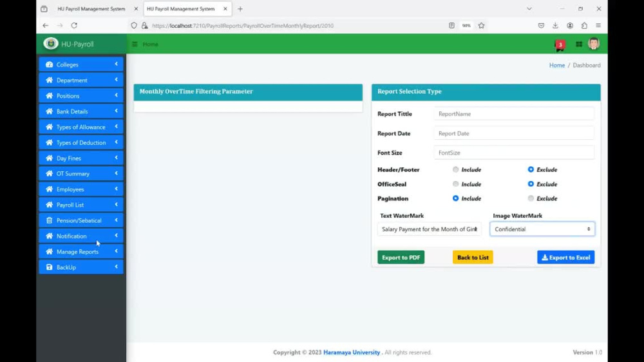
Task: Follow Home breadcrumb link
Action: pos(557,65)
